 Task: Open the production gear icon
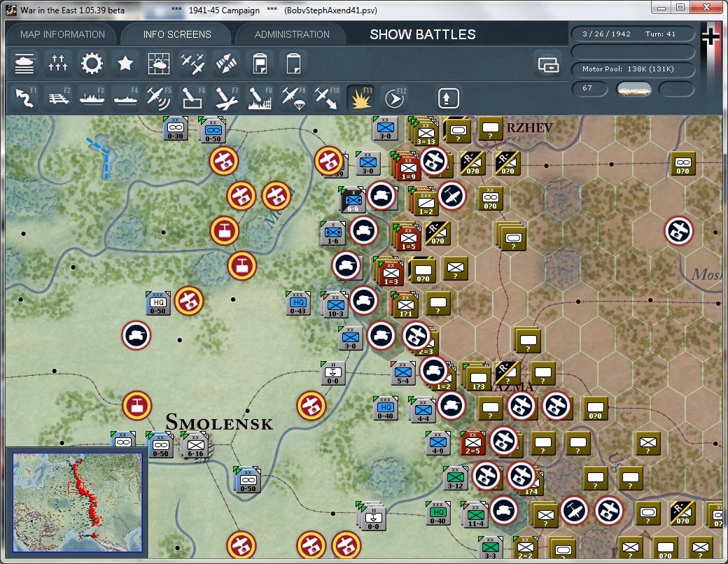pyautogui.click(x=92, y=64)
